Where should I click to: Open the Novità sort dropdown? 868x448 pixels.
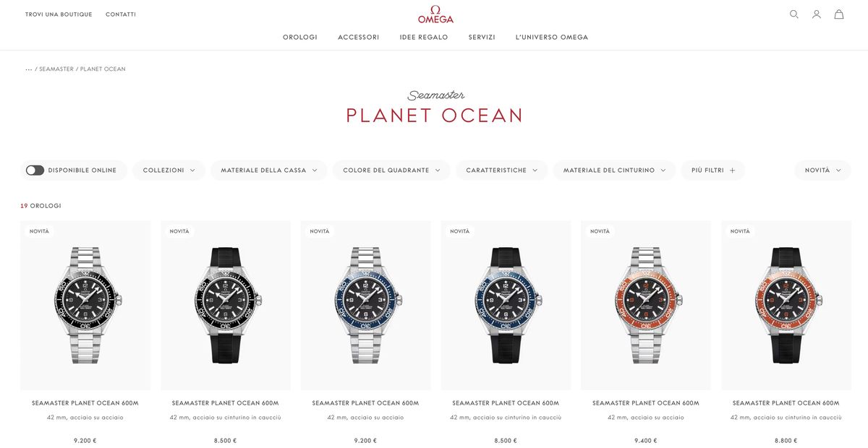pos(823,171)
